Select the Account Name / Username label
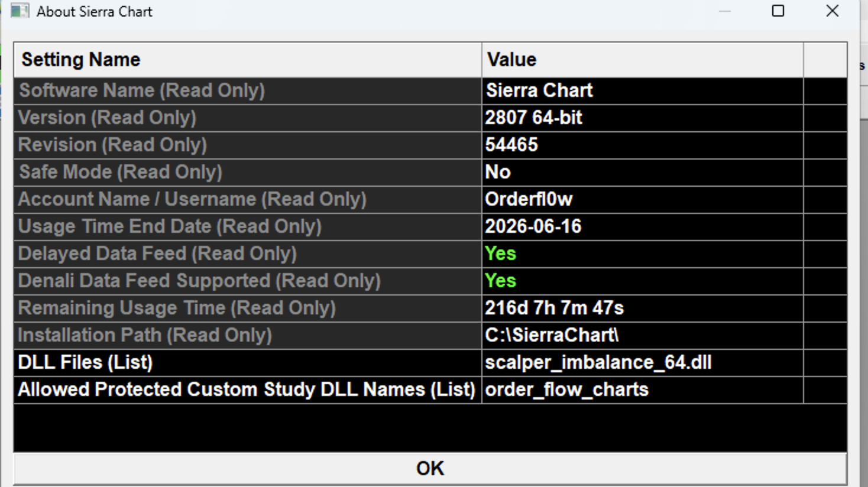Viewport: 868px width, 487px height. (192, 199)
